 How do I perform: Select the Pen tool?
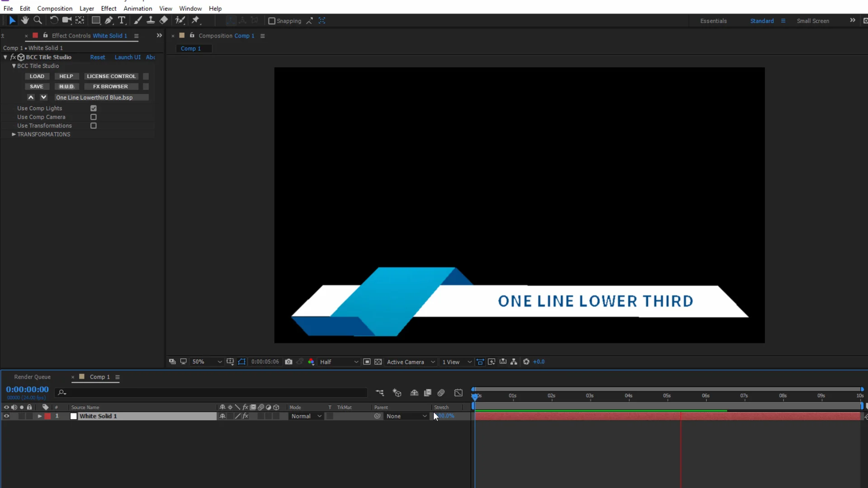109,20
